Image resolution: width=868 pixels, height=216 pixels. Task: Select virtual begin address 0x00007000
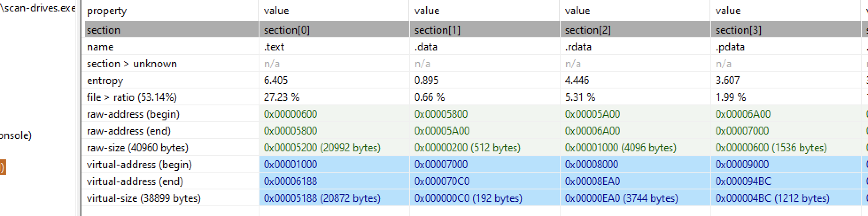click(441, 165)
